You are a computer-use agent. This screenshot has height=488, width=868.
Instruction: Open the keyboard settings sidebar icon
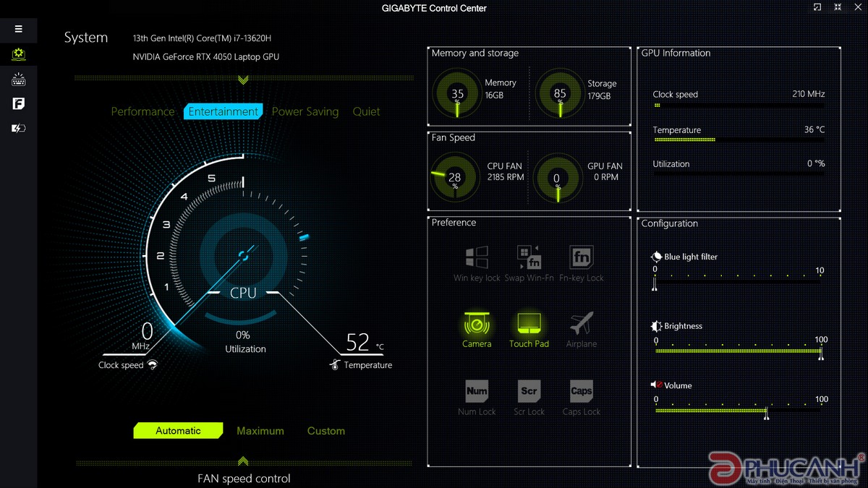click(x=19, y=80)
